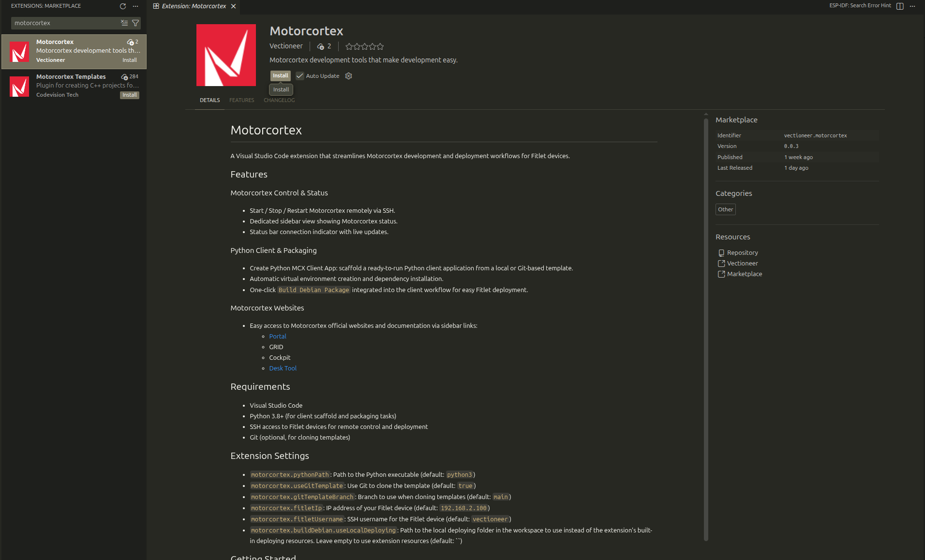Switch to the Features tab
Image resolution: width=925 pixels, height=560 pixels.
(241, 100)
